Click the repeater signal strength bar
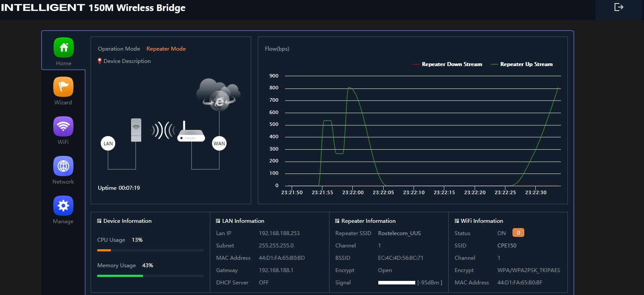 pyautogui.click(x=396, y=283)
